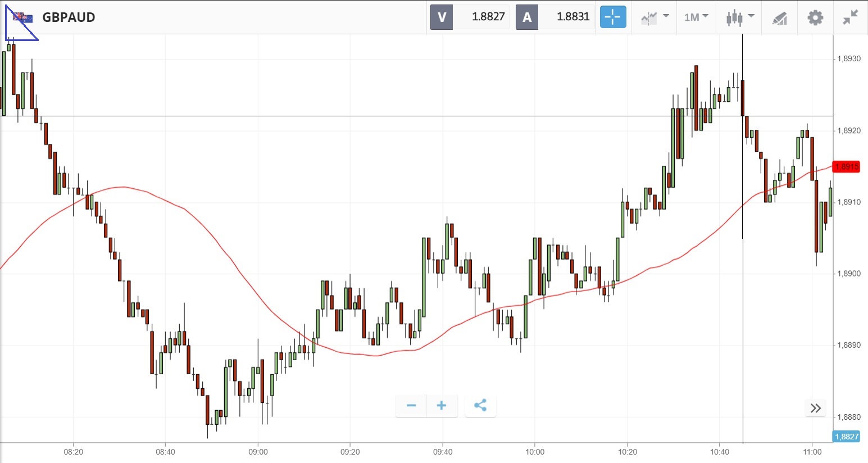Click the GBPAUD instrument name
Image resolution: width=868 pixels, height=463 pixels.
(69, 17)
